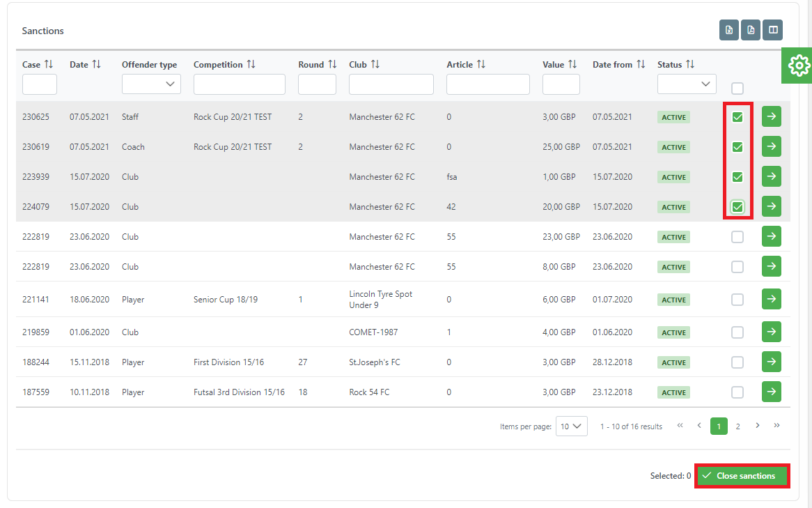Go to next page of results
This screenshot has width=812, height=508.
click(758, 426)
